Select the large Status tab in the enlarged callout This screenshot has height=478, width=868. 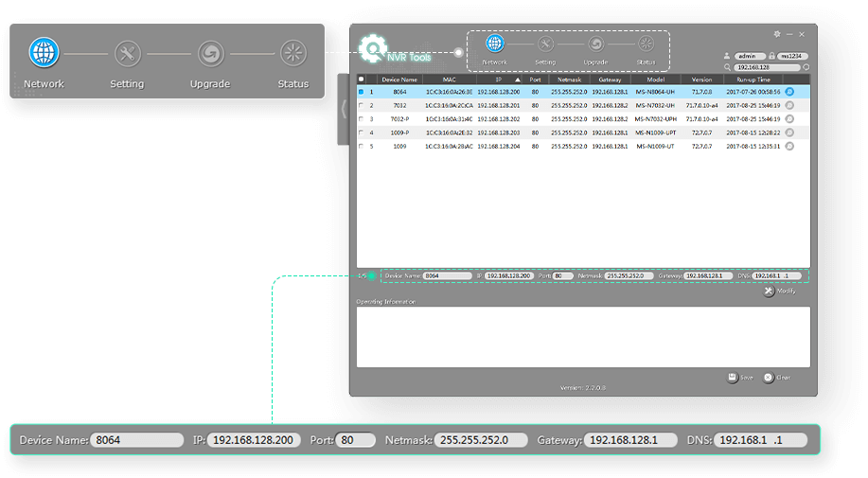(293, 54)
